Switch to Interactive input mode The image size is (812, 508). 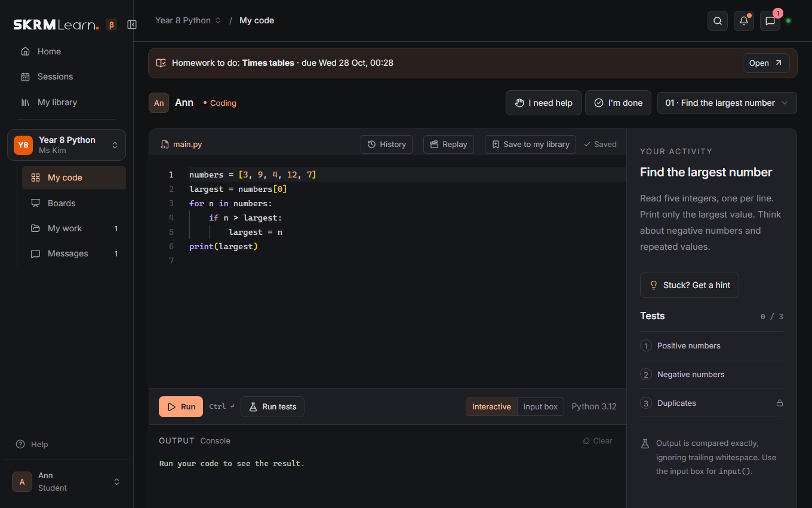point(491,407)
